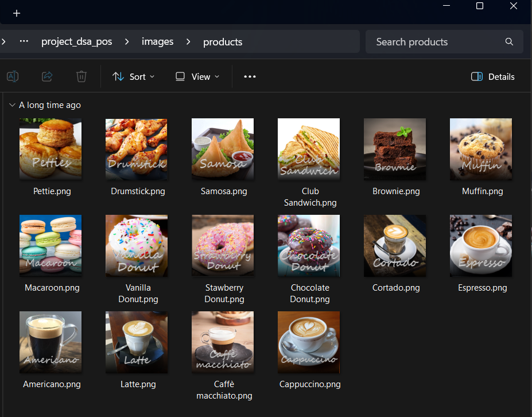Open the See more toolbar options
Viewport: 532px width, 417px height.
[250, 77]
